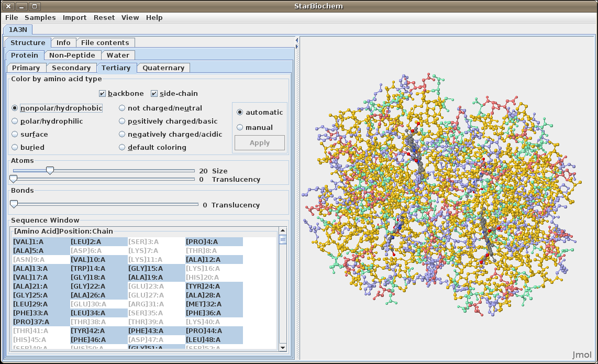This screenshot has height=364, width=598.
Task: Select residue [TRP]14:A in sequence
Action: point(99,269)
